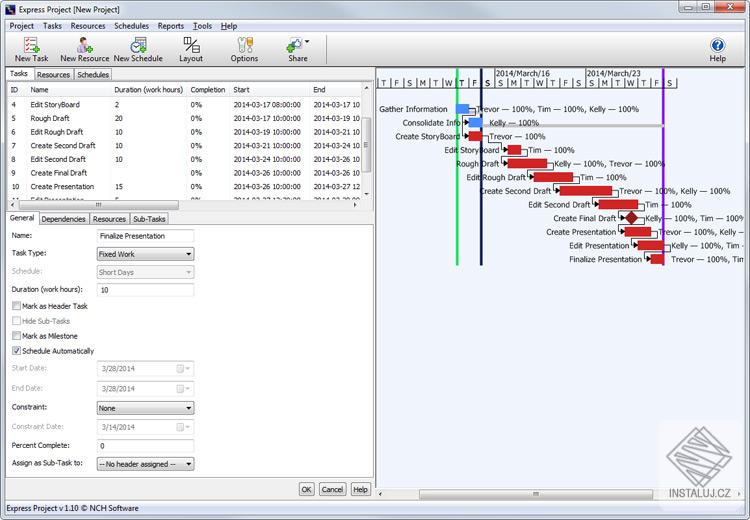
Task: Select the Consolidate Info Gantt bar
Action: (475, 122)
